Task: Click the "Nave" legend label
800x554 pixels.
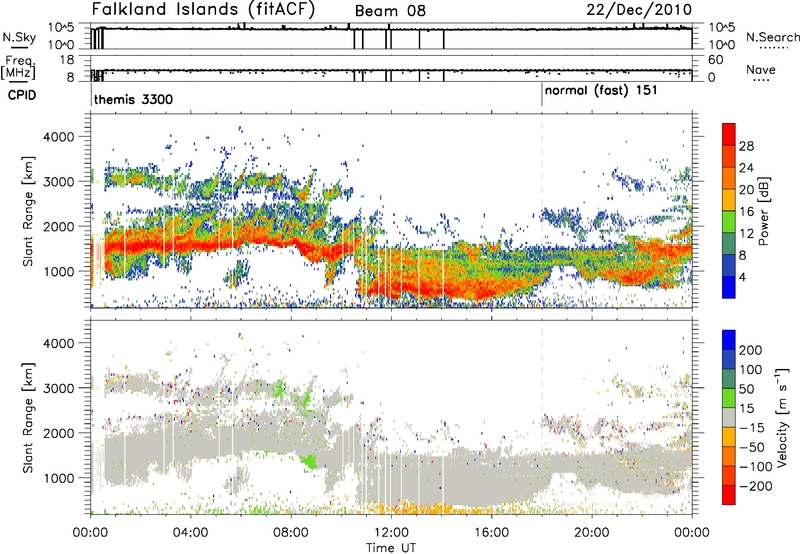Action: click(761, 69)
